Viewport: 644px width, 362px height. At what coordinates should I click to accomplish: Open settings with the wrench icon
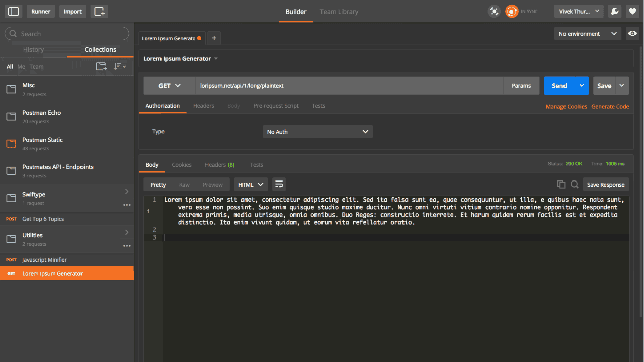(614, 11)
